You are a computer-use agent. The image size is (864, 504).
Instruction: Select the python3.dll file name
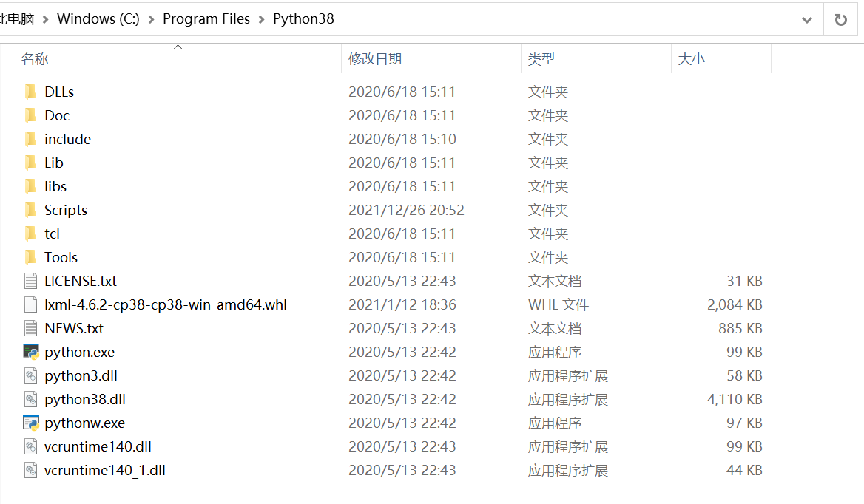(81, 376)
